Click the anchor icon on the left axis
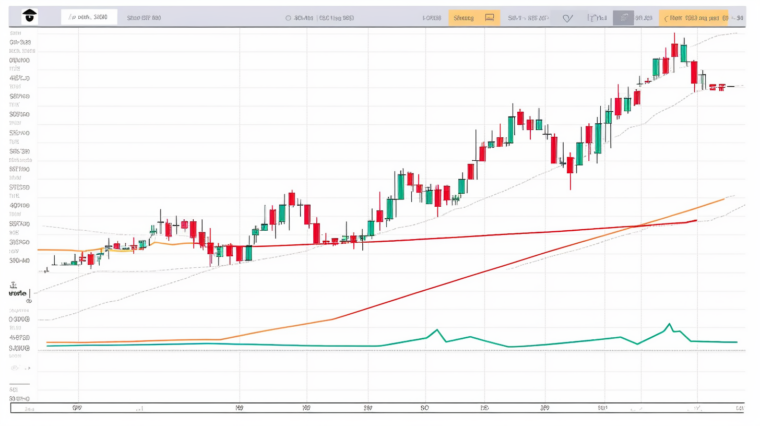The height and width of the screenshot is (426, 760). (15, 286)
